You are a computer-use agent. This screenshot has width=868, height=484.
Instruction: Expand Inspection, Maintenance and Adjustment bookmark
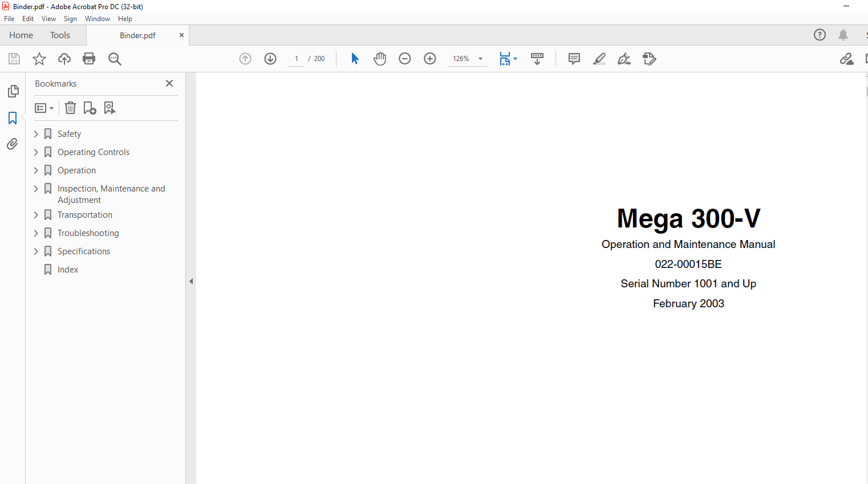[x=36, y=189]
